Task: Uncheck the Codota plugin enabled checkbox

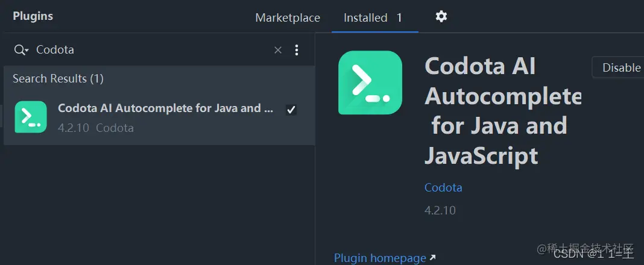Action: point(291,110)
